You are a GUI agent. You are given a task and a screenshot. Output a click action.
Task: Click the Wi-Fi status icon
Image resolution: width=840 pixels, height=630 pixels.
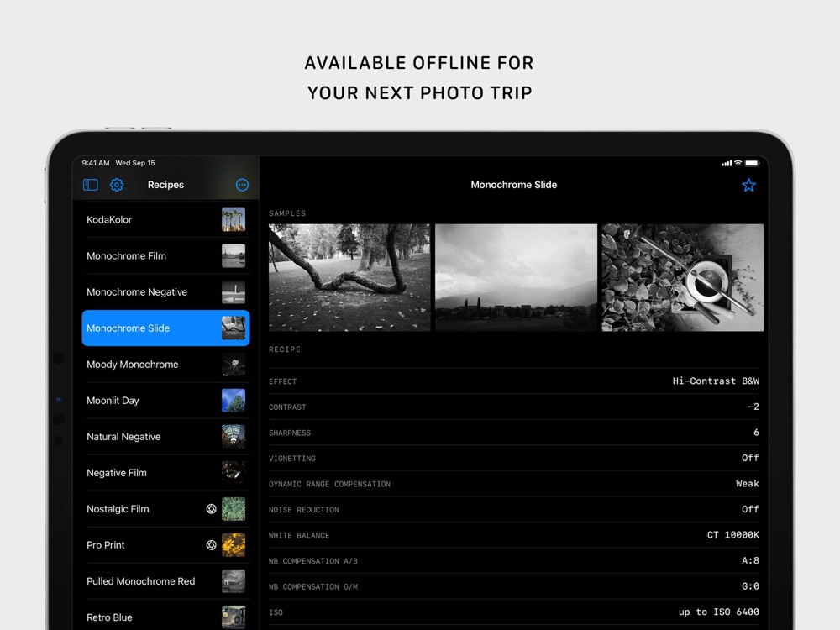(738, 163)
